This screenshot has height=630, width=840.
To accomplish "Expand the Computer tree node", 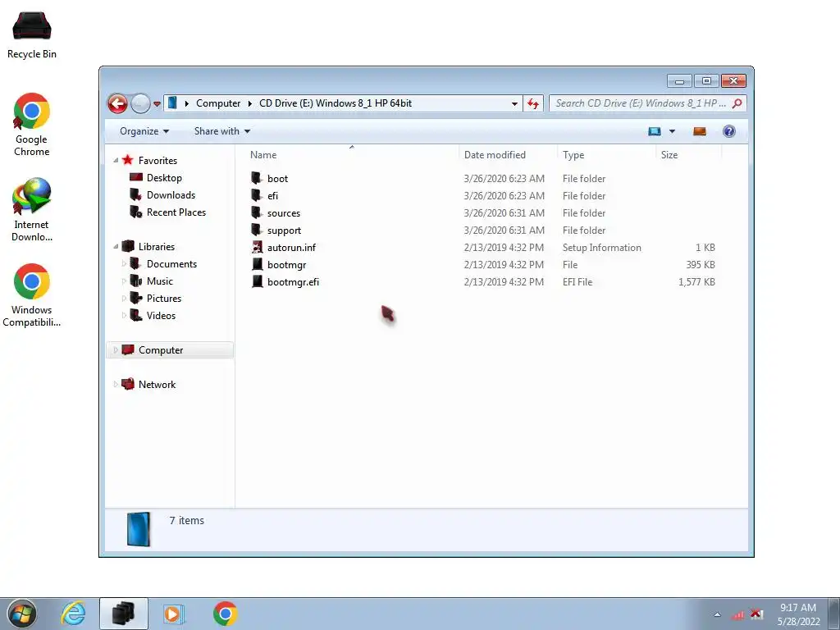I will (x=116, y=349).
